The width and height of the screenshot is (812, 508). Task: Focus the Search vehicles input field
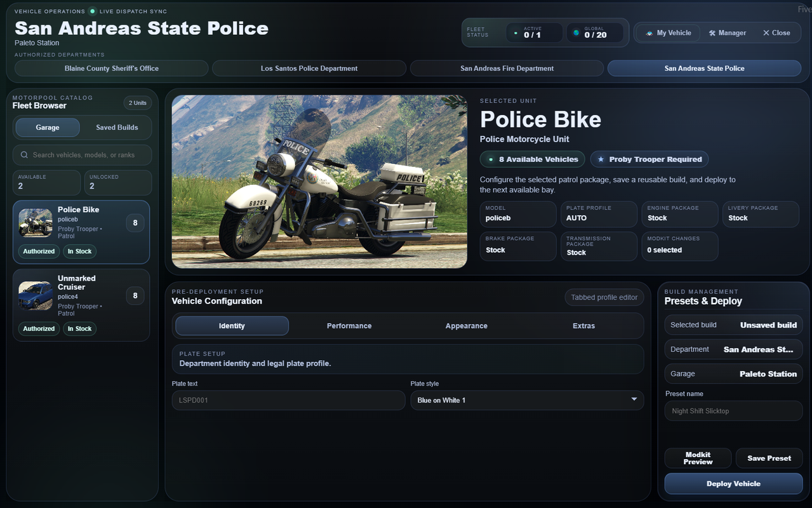83,155
